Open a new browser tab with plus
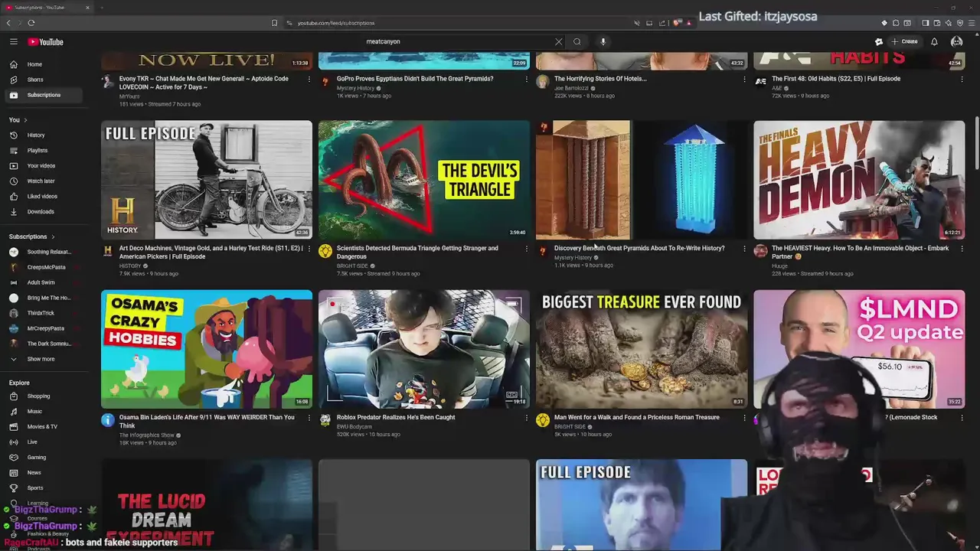980x551 pixels. click(x=102, y=8)
